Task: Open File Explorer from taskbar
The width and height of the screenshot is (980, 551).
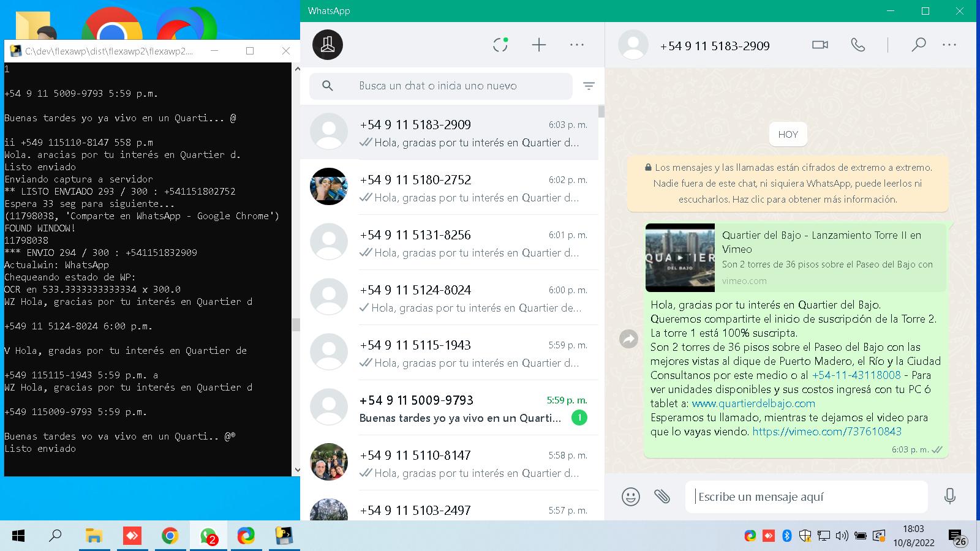Action: point(93,536)
